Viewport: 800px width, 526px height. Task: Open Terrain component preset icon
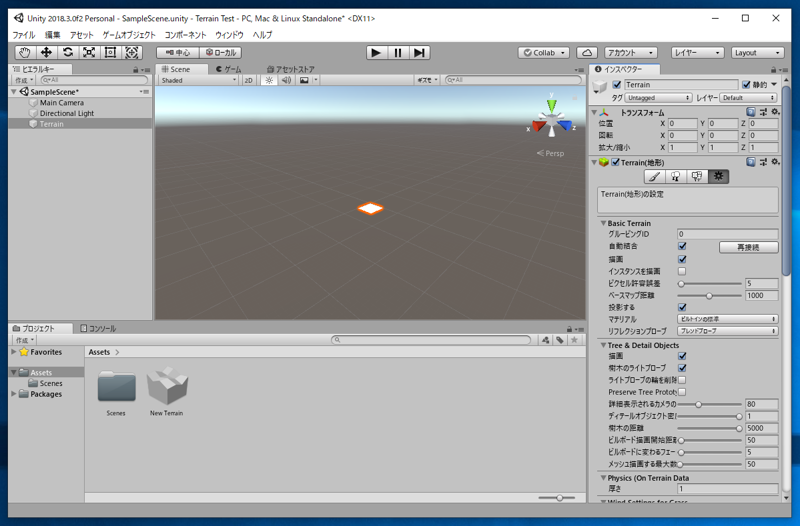763,162
